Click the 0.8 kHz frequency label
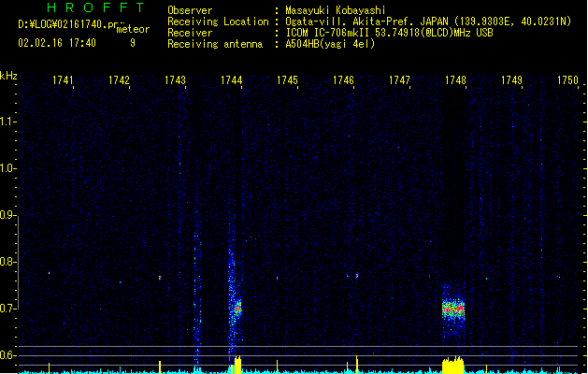Screen dimensions: 588x374 (x=7, y=262)
